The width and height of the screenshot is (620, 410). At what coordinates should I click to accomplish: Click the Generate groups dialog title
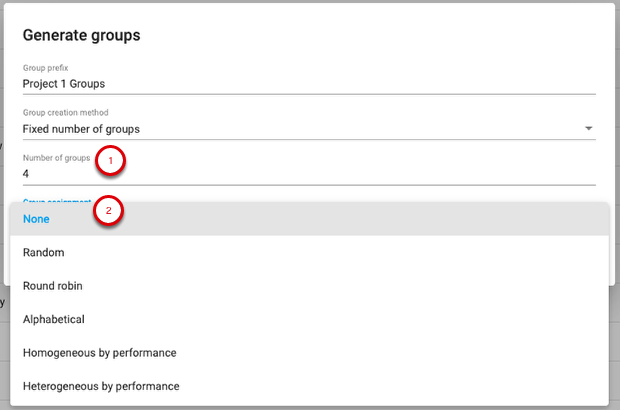pyautogui.click(x=81, y=36)
